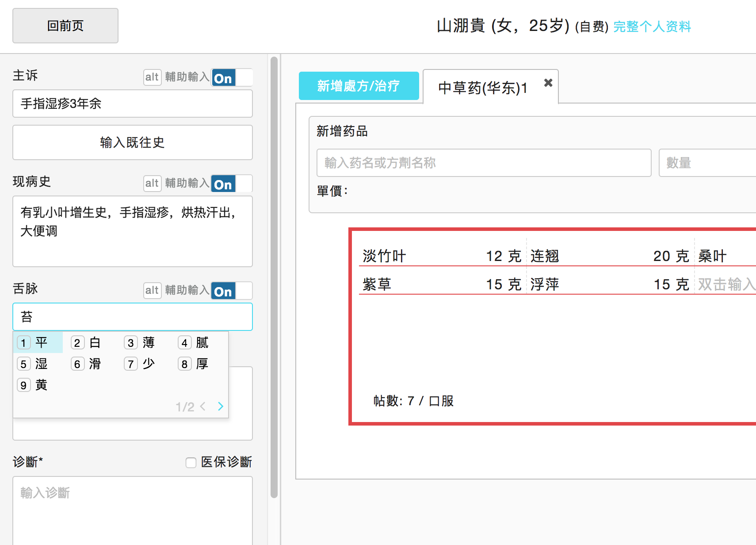This screenshot has height=545, width=756.
Task: Toggle 主诉 assisted input switch
Action: click(232, 77)
